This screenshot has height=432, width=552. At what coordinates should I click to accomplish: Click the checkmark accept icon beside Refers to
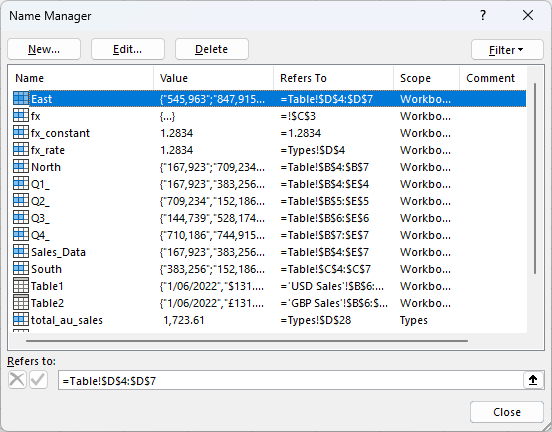tap(38, 380)
